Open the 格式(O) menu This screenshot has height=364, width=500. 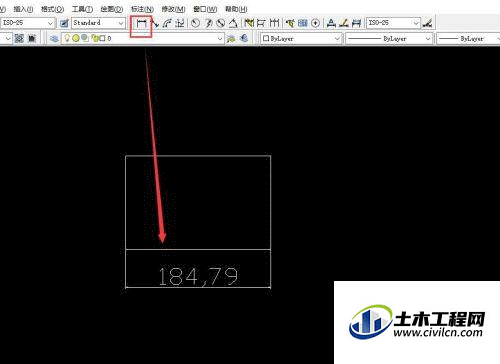click(52, 9)
